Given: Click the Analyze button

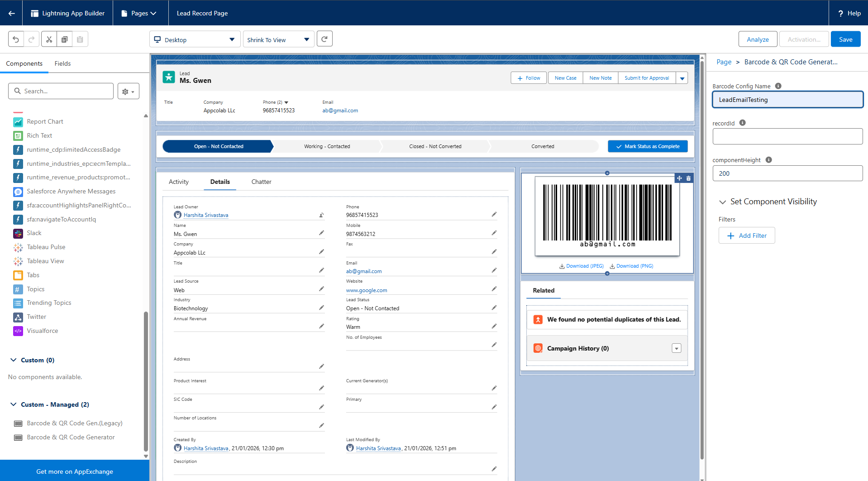Looking at the screenshot, I should coord(757,39).
